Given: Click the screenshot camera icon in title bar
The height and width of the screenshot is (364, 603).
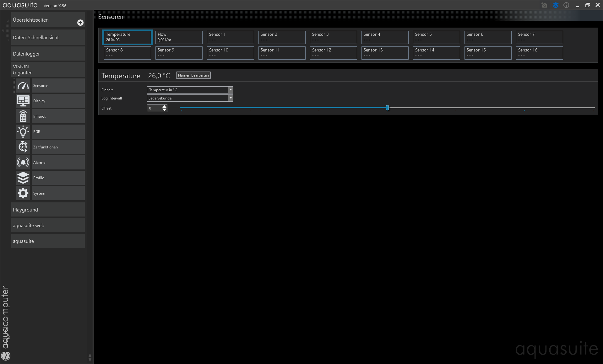Looking at the screenshot, I should coord(544,5).
